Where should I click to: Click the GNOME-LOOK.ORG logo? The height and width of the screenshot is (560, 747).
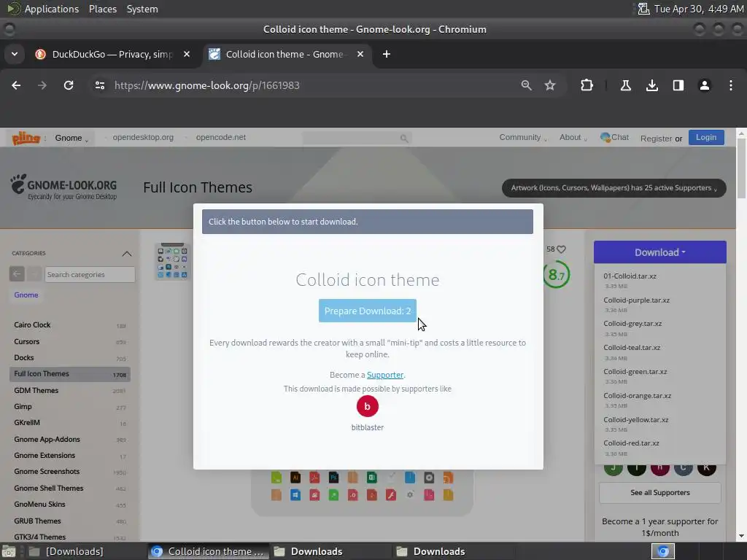63,187
